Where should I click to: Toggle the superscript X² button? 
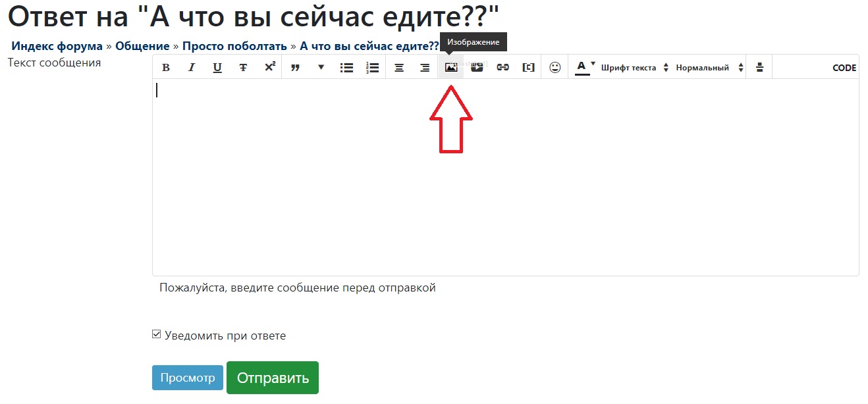pos(269,67)
